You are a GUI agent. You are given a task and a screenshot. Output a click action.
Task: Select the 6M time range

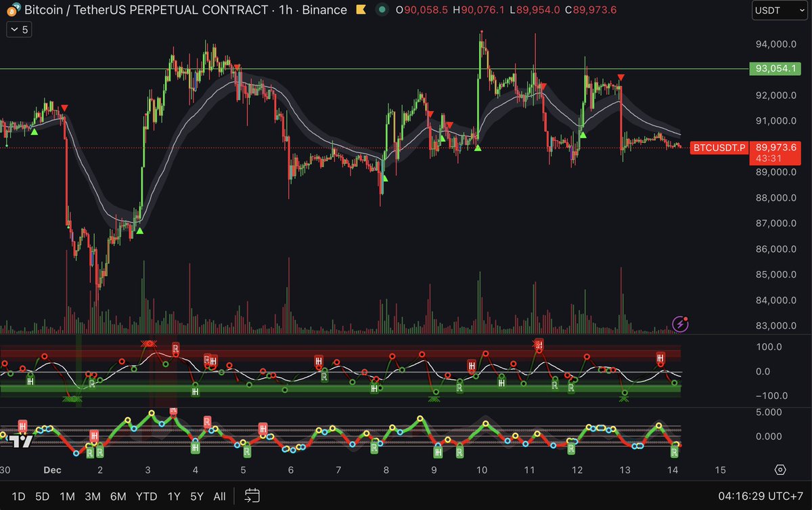point(118,496)
